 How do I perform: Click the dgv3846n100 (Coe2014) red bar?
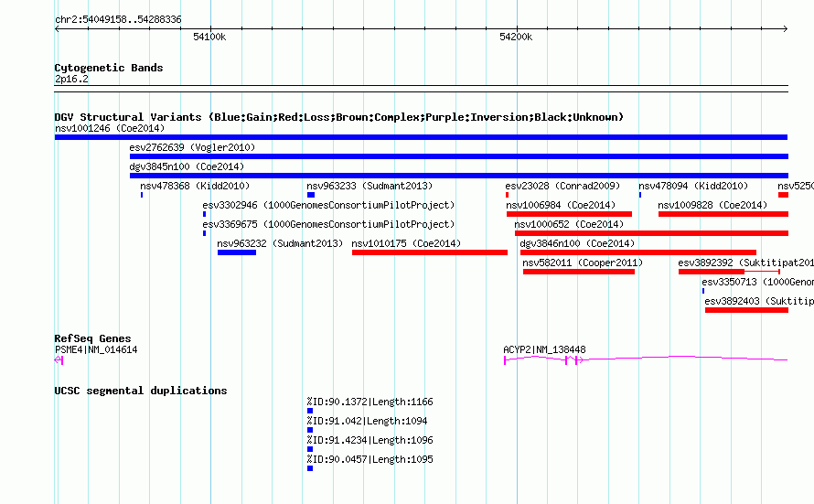[638, 252]
